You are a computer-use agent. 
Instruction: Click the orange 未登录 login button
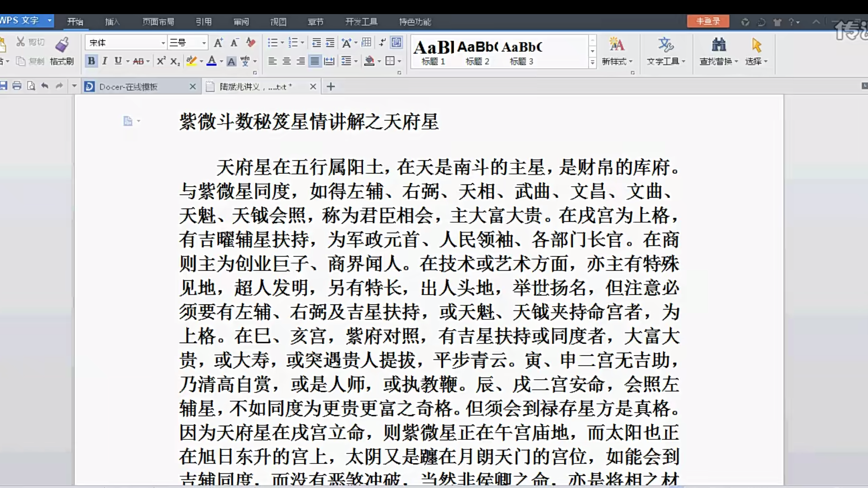pos(708,21)
